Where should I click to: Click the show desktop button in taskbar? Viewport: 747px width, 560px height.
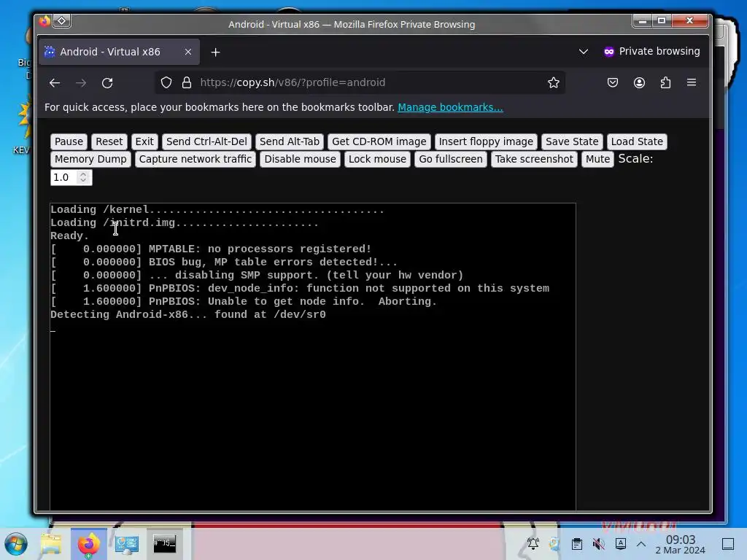[x=728, y=543]
